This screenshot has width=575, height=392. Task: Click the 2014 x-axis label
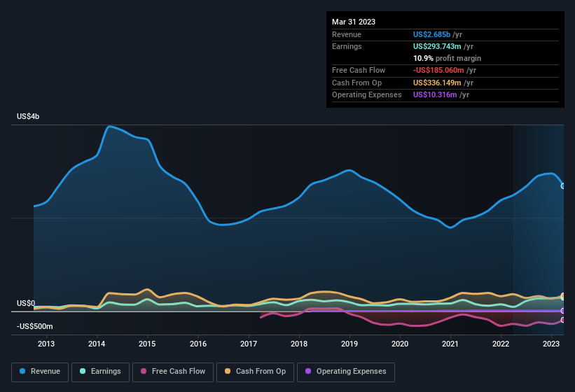pyautogui.click(x=97, y=344)
